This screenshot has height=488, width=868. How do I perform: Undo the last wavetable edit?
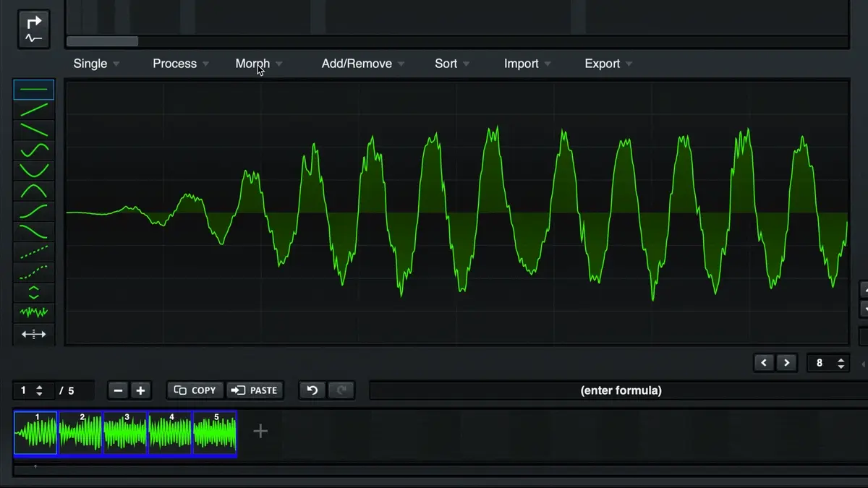coord(312,390)
